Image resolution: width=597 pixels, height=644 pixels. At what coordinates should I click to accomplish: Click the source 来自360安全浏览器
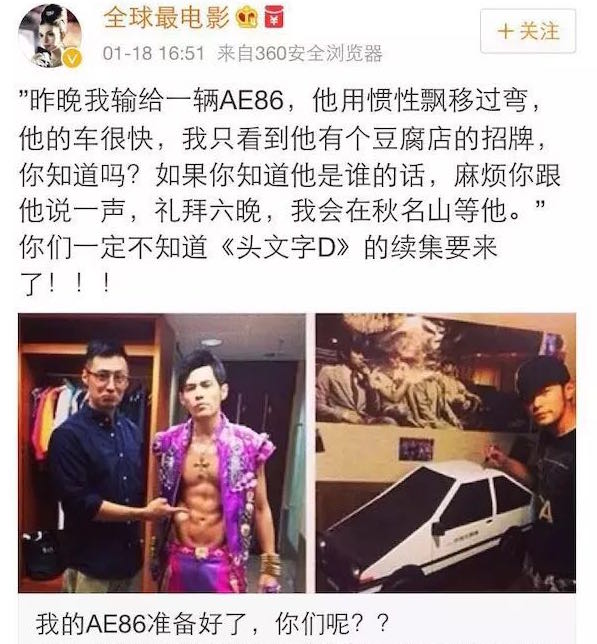300,53
